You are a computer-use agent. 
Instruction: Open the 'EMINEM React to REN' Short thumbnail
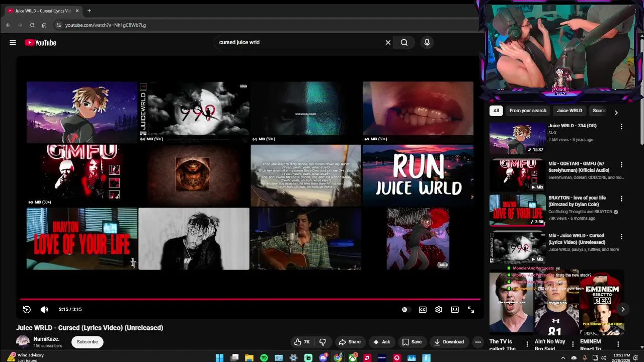602,303
